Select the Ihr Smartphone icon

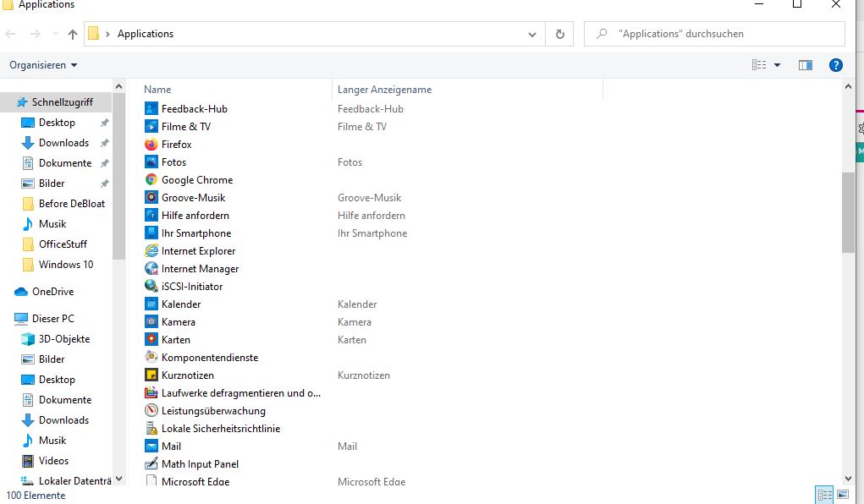click(151, 233)
